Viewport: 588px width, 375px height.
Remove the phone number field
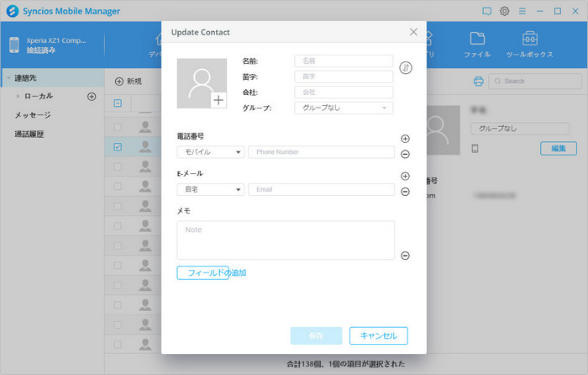coord(405,154)
